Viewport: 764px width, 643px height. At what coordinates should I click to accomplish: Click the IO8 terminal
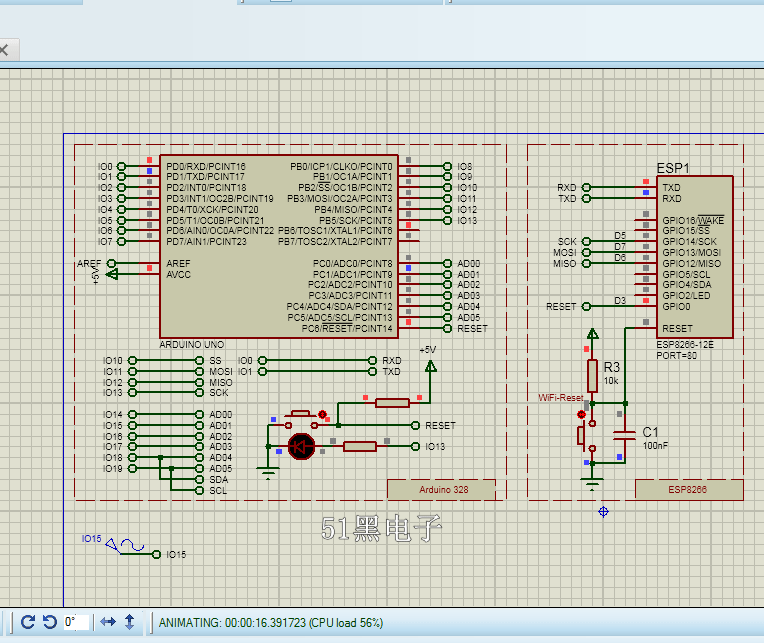pos(447,166)
